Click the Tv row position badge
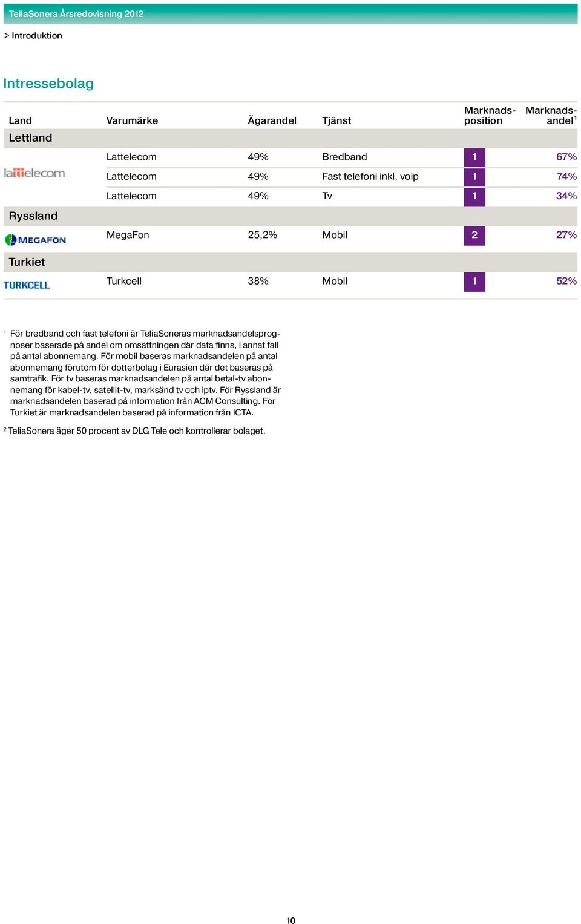Image resolution: width=581 pixels, height=924 pixels. tap(474, 197)
